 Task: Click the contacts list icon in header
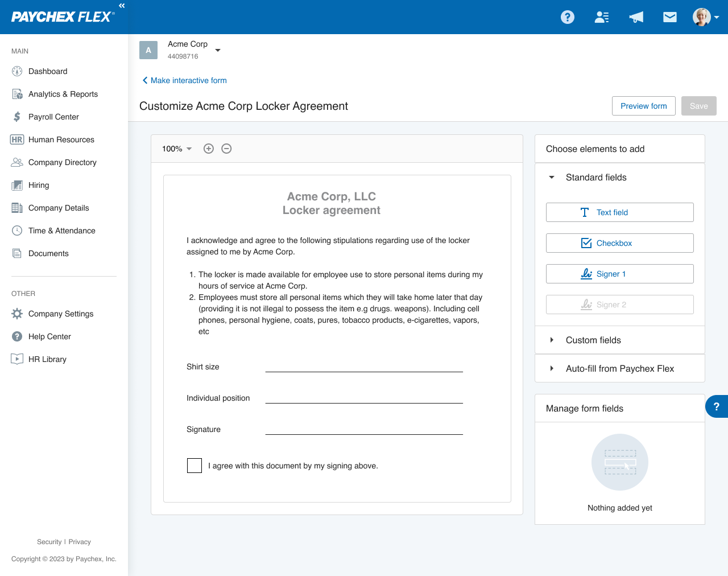tap(602, 17)
